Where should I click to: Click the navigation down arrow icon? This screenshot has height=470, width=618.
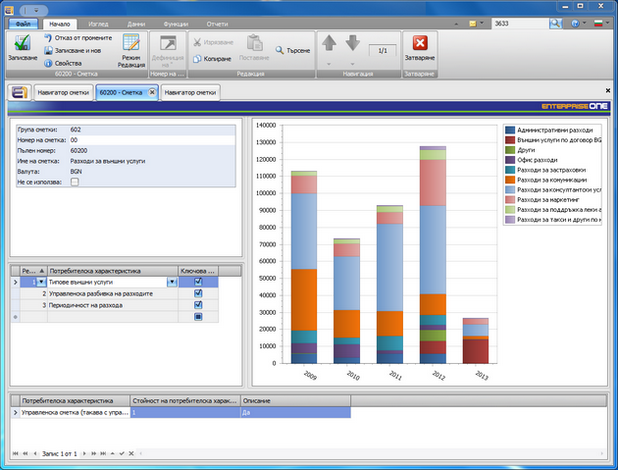click(x=352, y=43)
